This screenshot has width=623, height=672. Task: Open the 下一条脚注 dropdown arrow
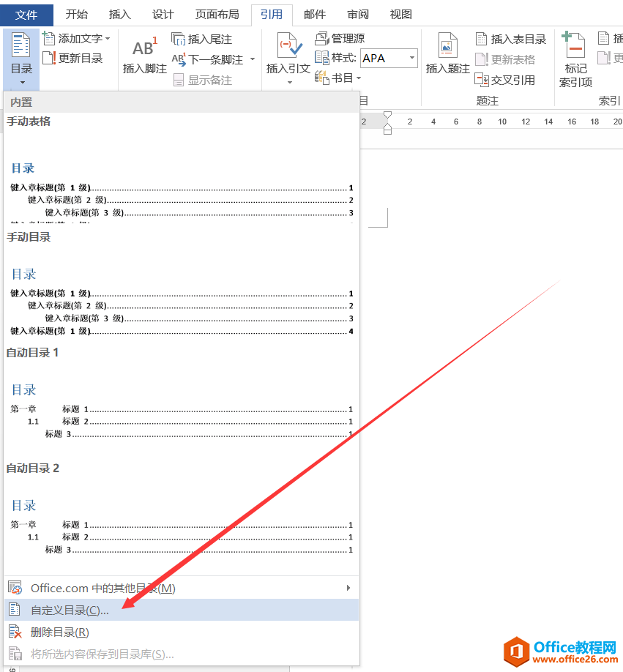[252, 59]
